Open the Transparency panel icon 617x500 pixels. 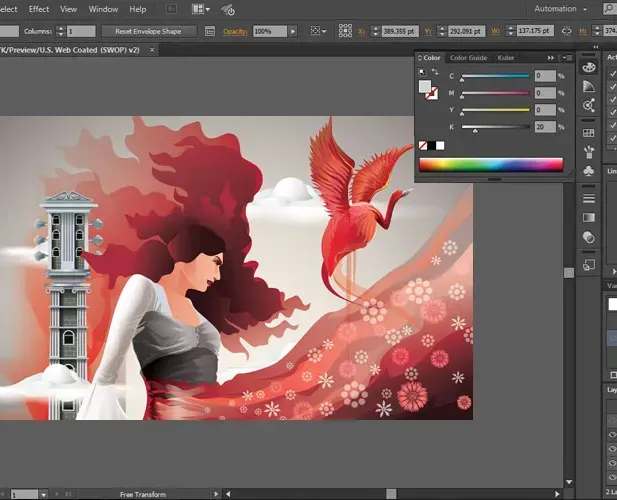click(589, 237)
